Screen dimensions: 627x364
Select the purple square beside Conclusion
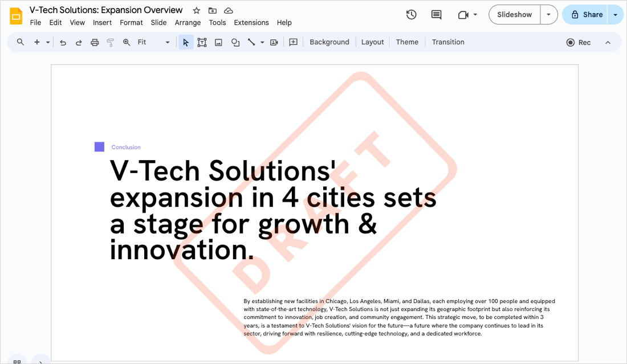tap(99, 146)
